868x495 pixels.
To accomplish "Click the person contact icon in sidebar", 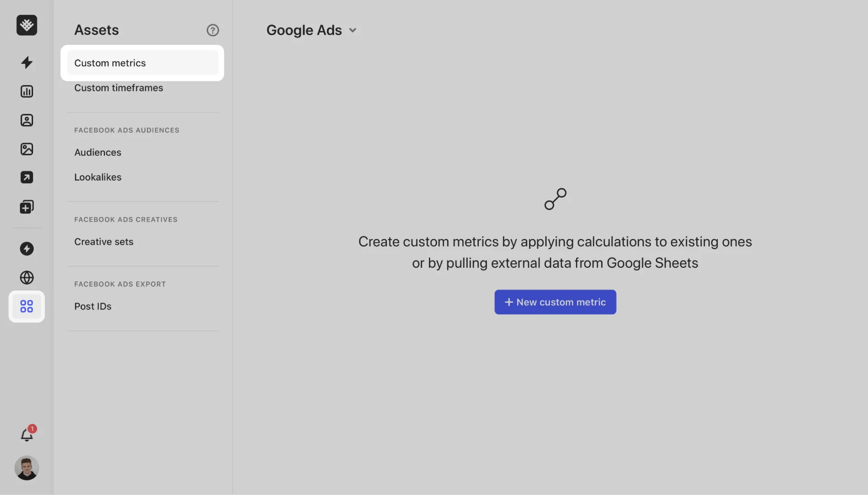I will pos(27,120).
